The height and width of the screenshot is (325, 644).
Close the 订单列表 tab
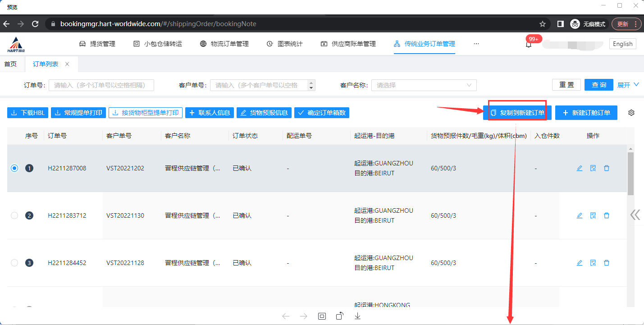tap(67, 64)
